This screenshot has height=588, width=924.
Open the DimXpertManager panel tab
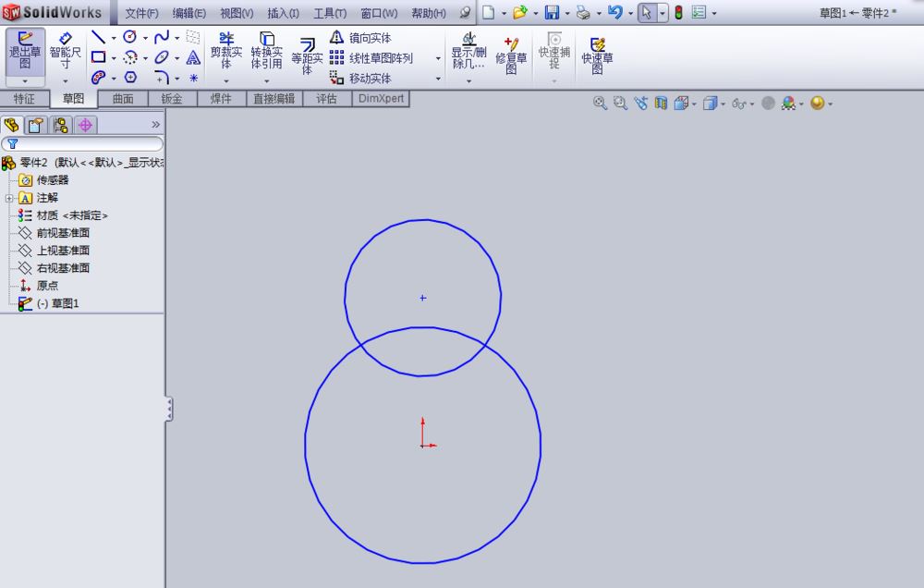tap(85, 125)
